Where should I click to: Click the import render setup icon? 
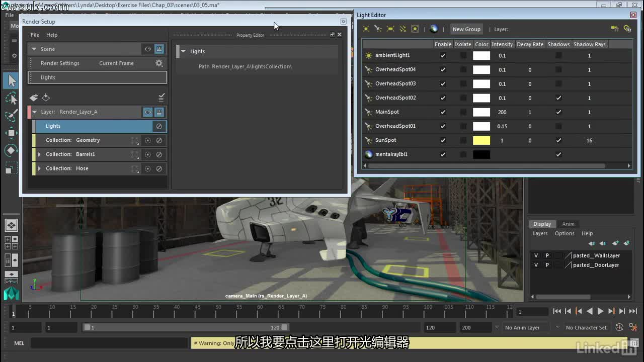point(46,97)
